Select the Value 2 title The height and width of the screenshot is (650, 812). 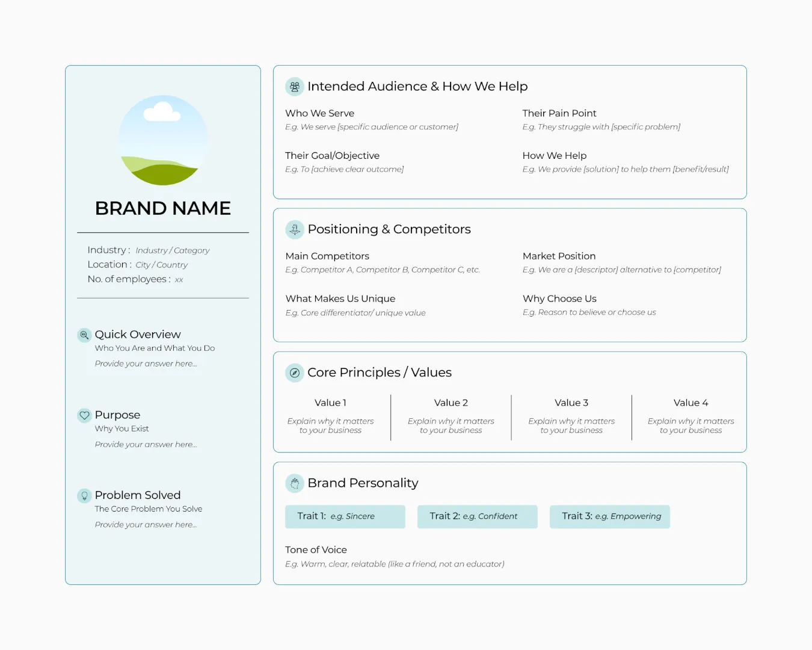pos(451,403)
